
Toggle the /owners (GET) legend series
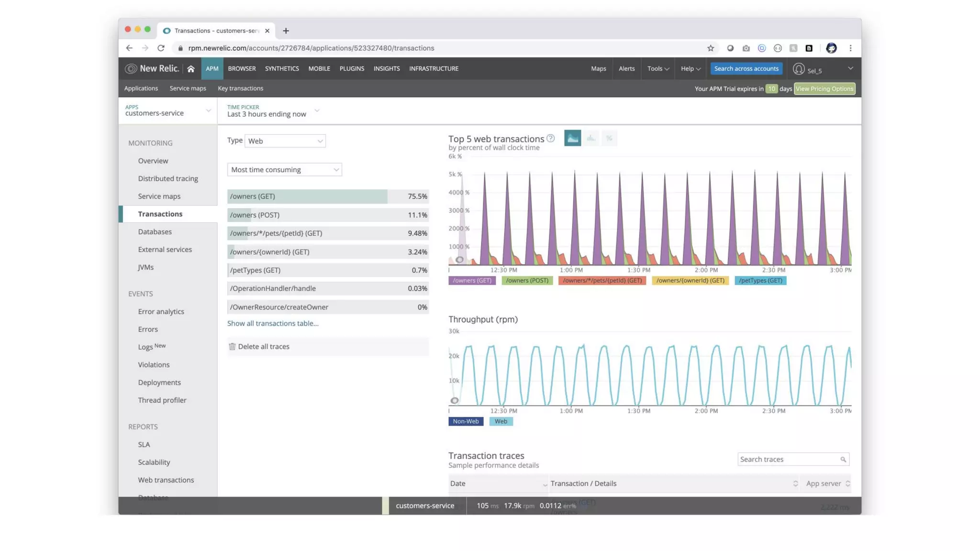point(472,281)
